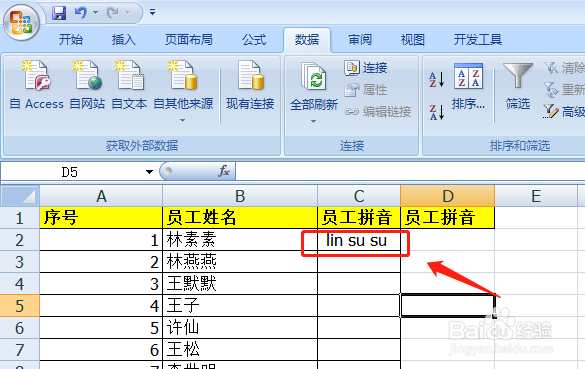Switch to the 视图 tab
This screenshot has width=585, height=369.
tap(413, 39)
